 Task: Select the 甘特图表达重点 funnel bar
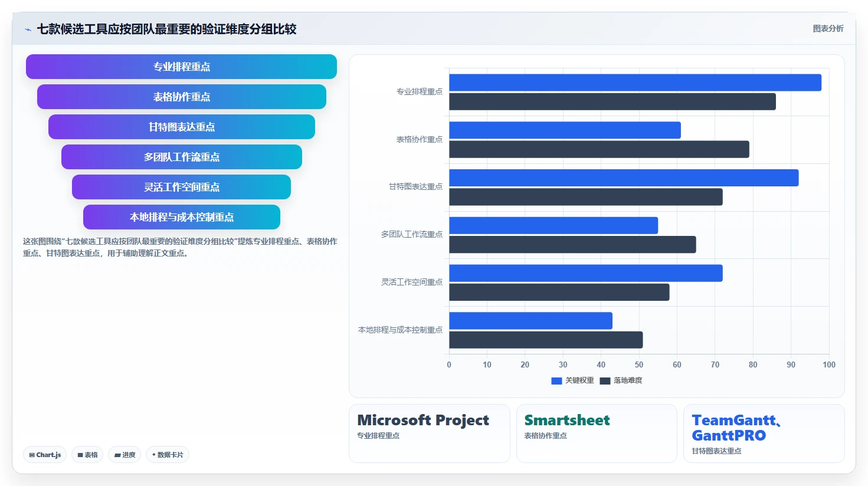click(x=181, y=127)
